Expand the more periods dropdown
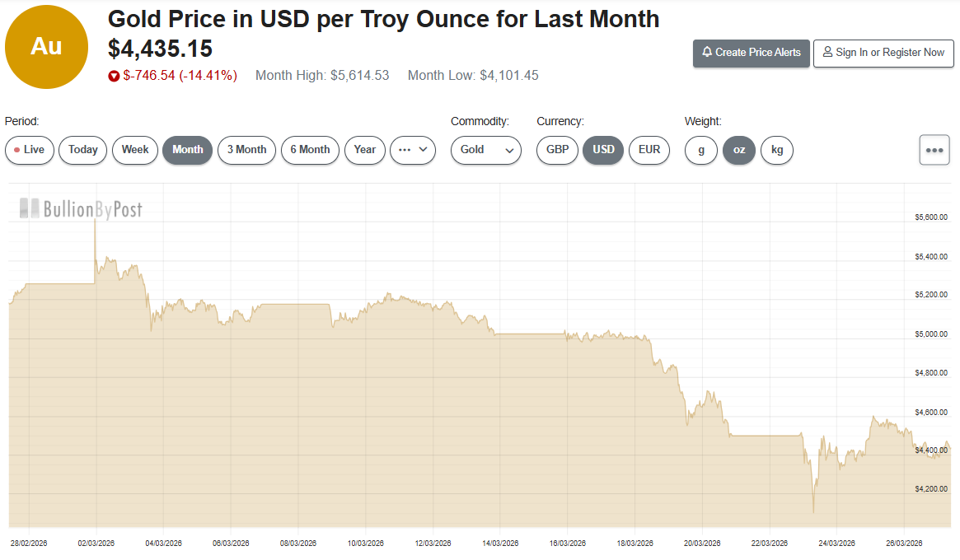 [413, 150]
